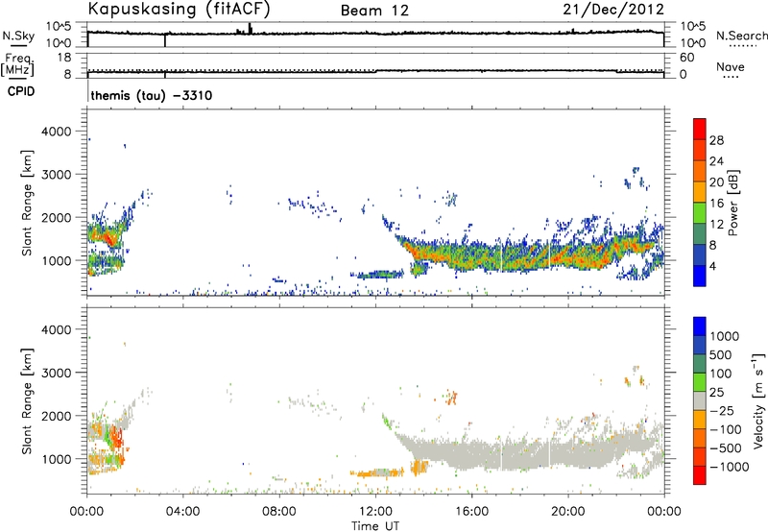Click the 04:00 time axis tick label
The height and width of the screenshot is (532, 768).
183,512
